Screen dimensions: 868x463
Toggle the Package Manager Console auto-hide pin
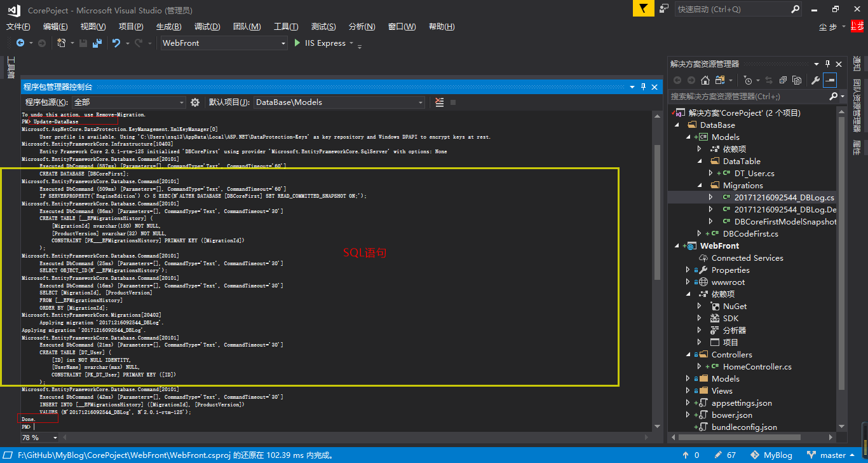pyautogui.click(x=643, y=86)
